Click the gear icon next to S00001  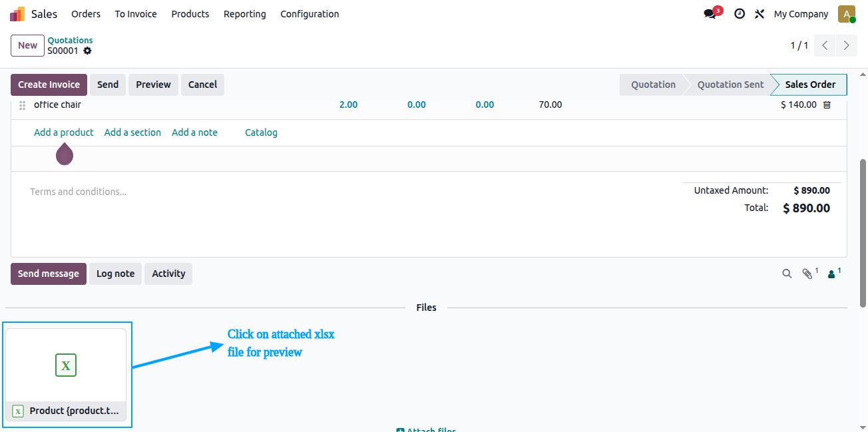[87, 51]
